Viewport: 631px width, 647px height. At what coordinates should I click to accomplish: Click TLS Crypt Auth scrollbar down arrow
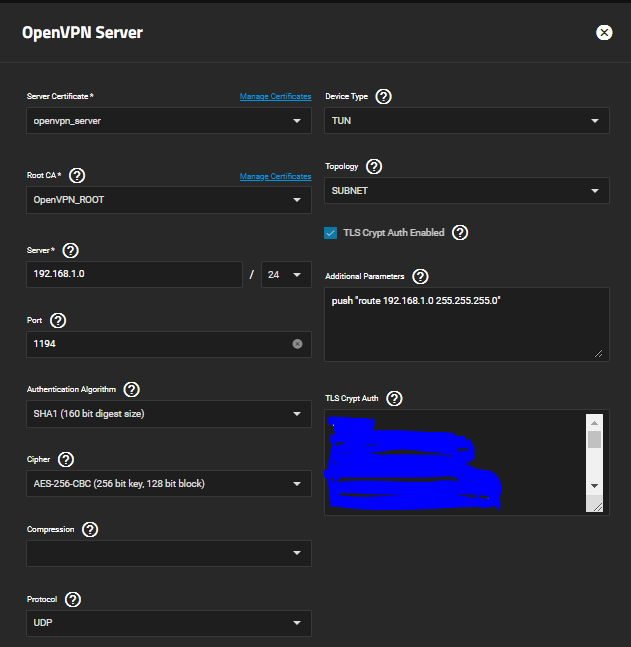[594, 486]
